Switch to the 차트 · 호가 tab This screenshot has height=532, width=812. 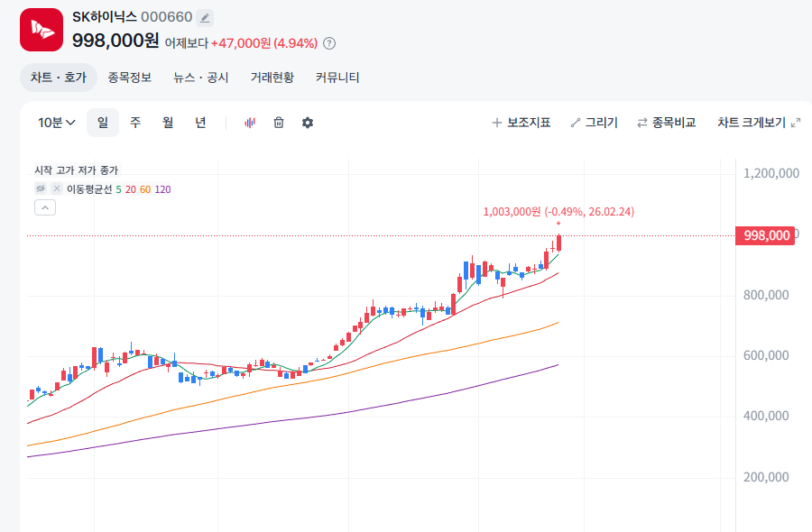click(x=59, y=78)
